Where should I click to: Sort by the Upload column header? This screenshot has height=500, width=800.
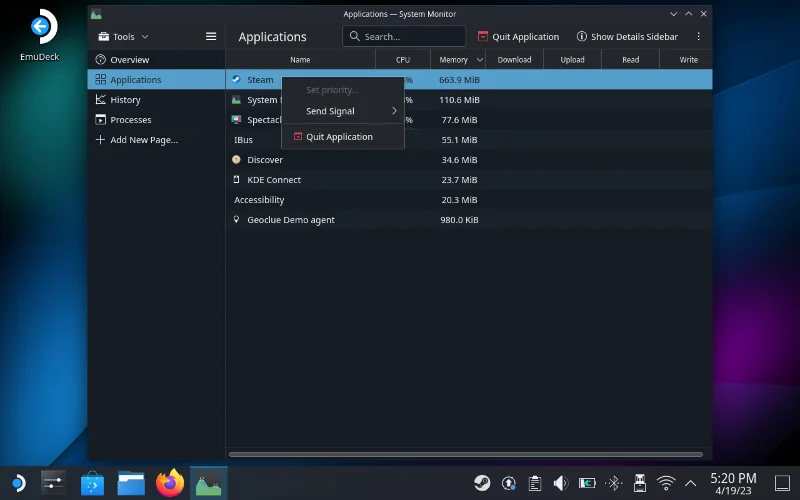(x=572, y=60)
